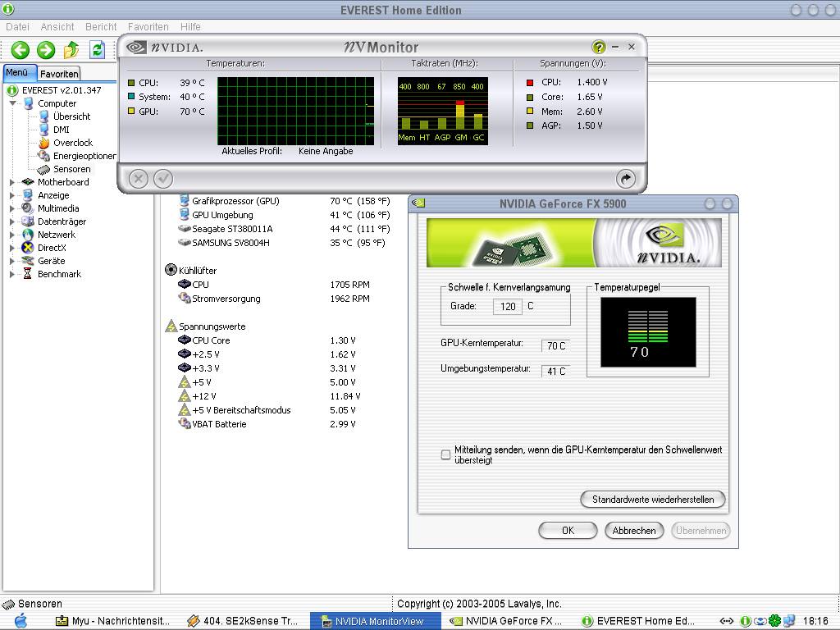Click the Kühllüfter fan section icon

click(x=171, y=269)
